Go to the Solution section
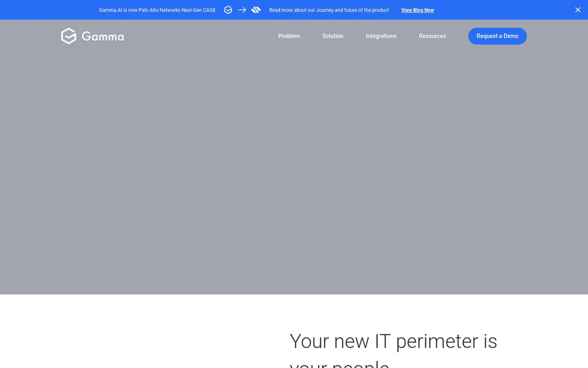 [333, 36]
